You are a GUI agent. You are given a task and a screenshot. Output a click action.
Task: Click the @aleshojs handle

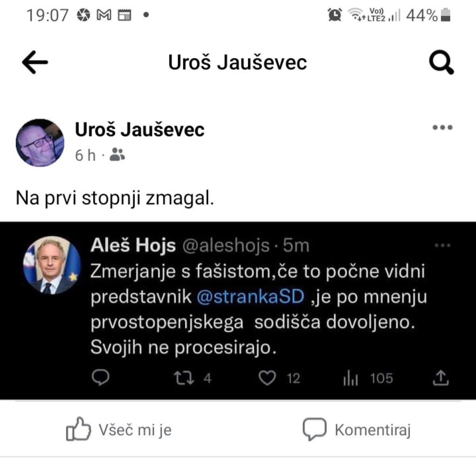coord(226,246)
